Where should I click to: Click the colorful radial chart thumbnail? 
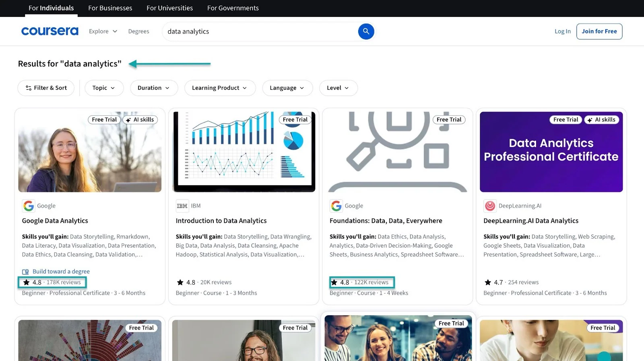click(90, 340)
